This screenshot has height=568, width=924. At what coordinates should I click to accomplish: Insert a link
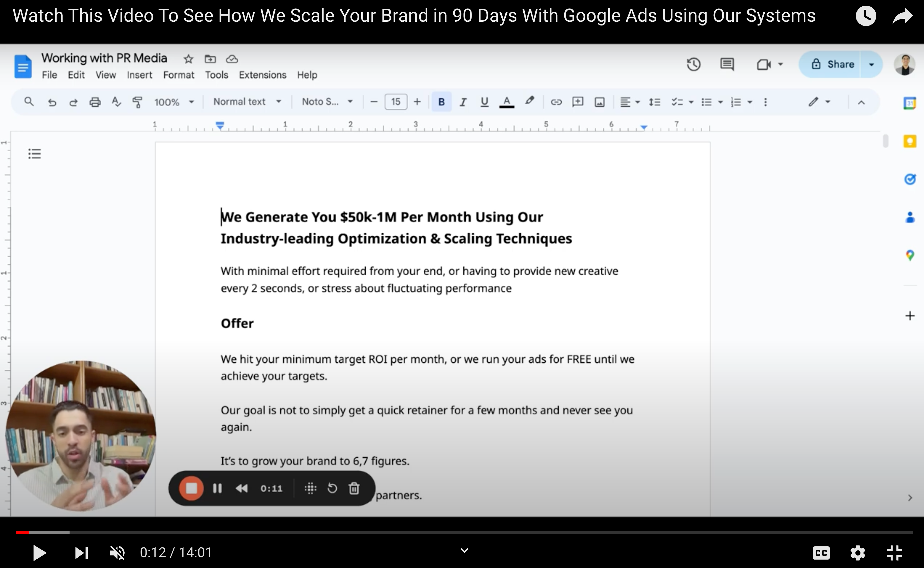coord(556,102)
